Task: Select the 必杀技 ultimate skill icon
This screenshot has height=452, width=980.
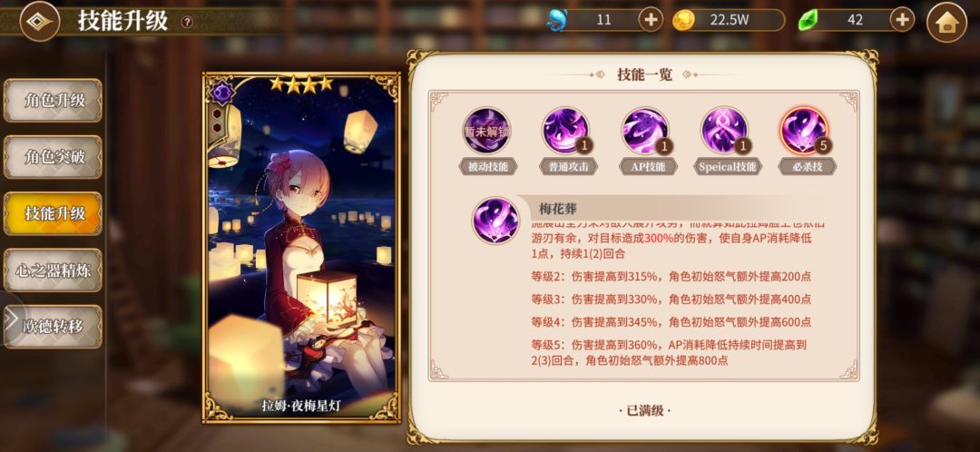Action: [804, 131]
